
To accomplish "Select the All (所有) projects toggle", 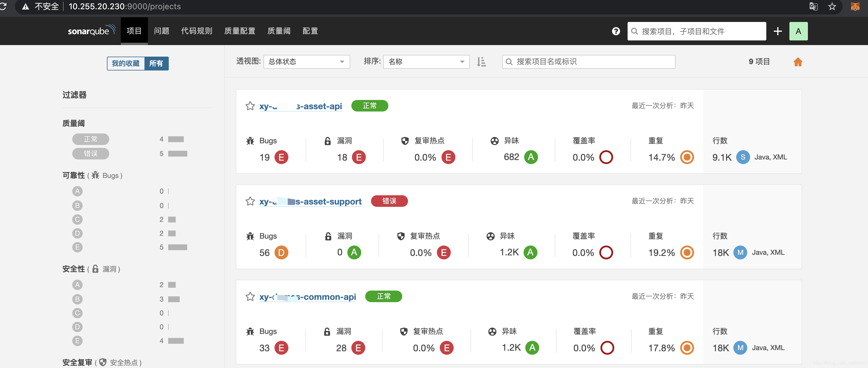I will [x=156, y=63].
